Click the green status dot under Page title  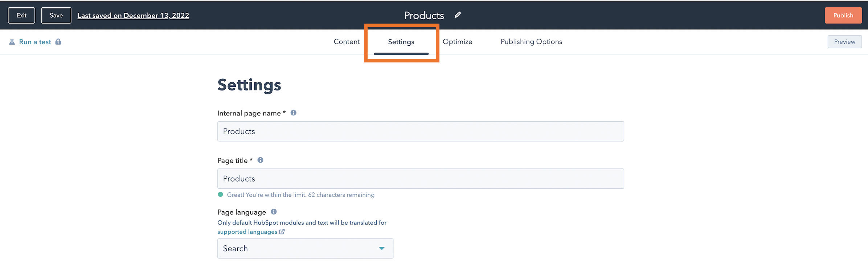pyautogui.click(x=220, y=195)
